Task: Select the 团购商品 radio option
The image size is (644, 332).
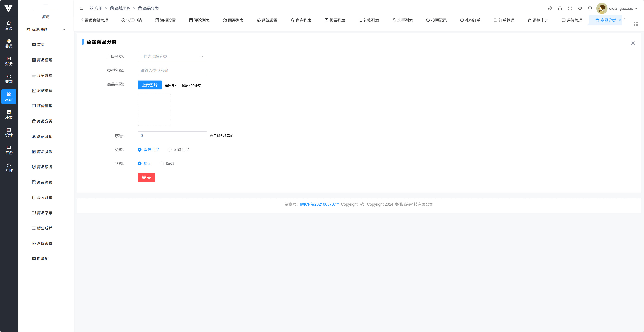Action: pos(170,150)
